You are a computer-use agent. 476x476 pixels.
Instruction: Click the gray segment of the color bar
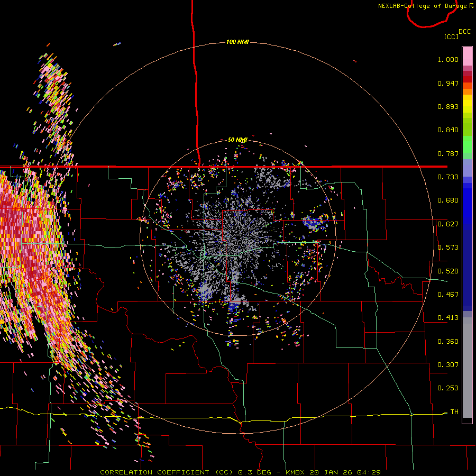click(x=467, y=368)
